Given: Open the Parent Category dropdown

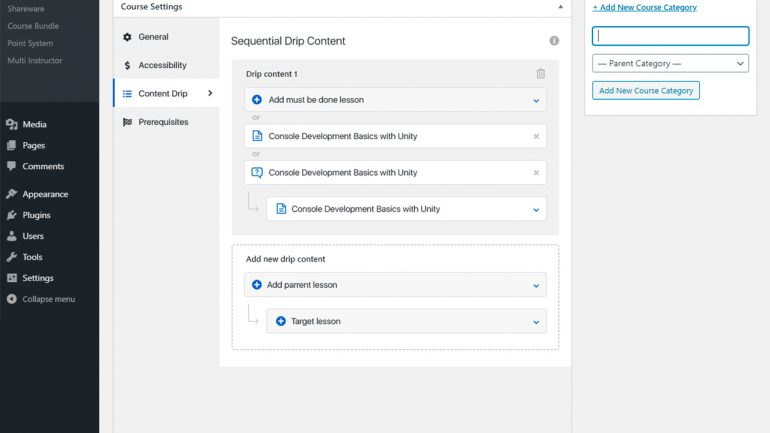Looking at the screenshot, I should pyautogui.click(x=670, y=63).
